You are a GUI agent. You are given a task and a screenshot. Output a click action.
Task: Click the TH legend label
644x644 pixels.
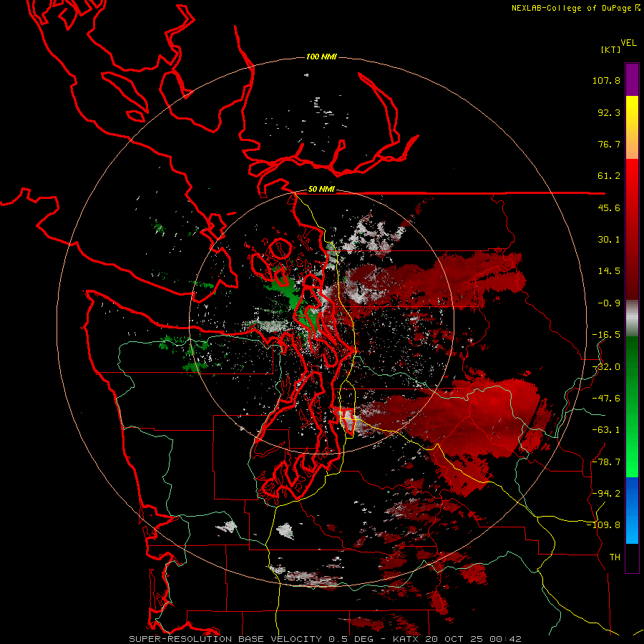pos(615,557)
